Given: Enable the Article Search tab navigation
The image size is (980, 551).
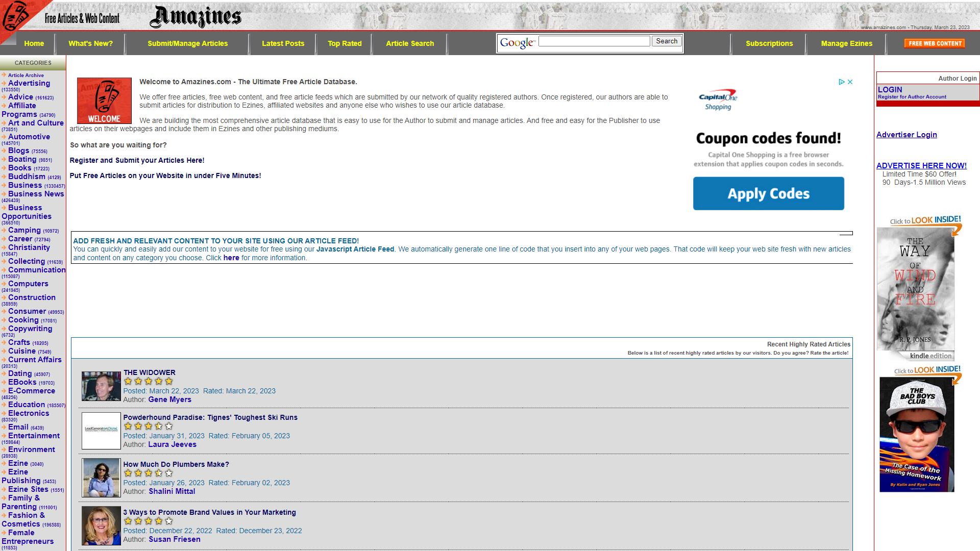Looking at the screenshot, I should pos(410,43).
